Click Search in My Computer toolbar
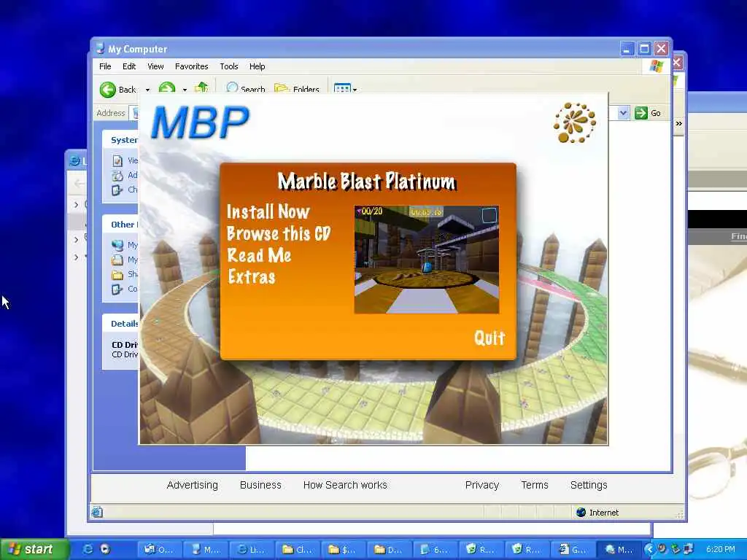The height and width of the screenshot is (560, 747). coord(246,88)
